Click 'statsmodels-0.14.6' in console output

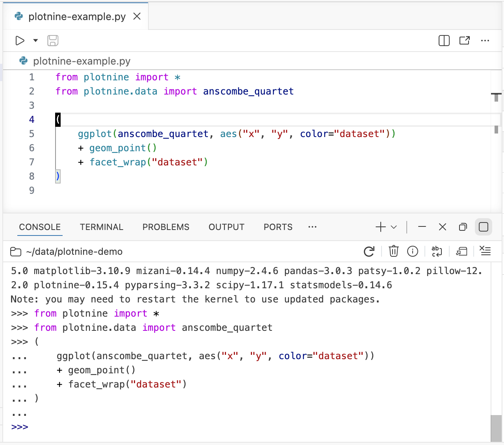tap(341, 285)
